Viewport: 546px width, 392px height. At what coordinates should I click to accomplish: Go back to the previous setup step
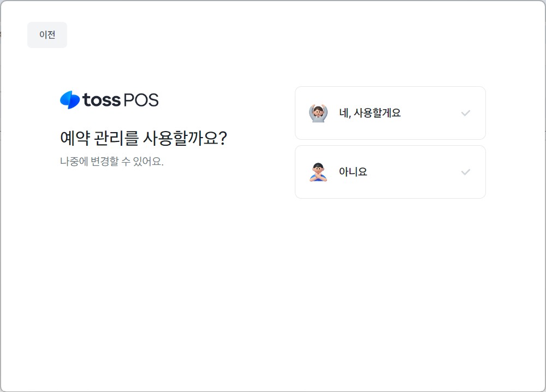coord(47,35)
